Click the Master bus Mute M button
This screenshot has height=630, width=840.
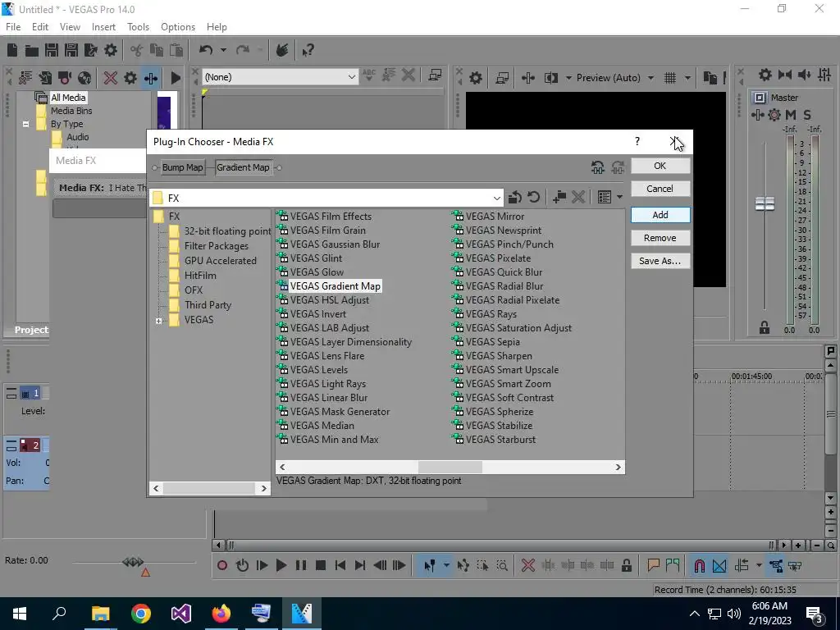tap(791, 115)
